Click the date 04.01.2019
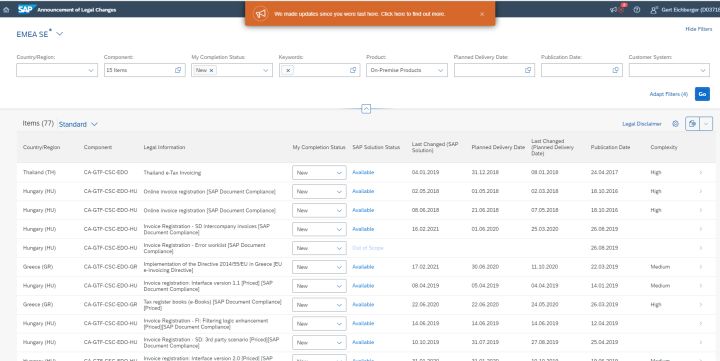The image size is (720, 361). (426, 172)
